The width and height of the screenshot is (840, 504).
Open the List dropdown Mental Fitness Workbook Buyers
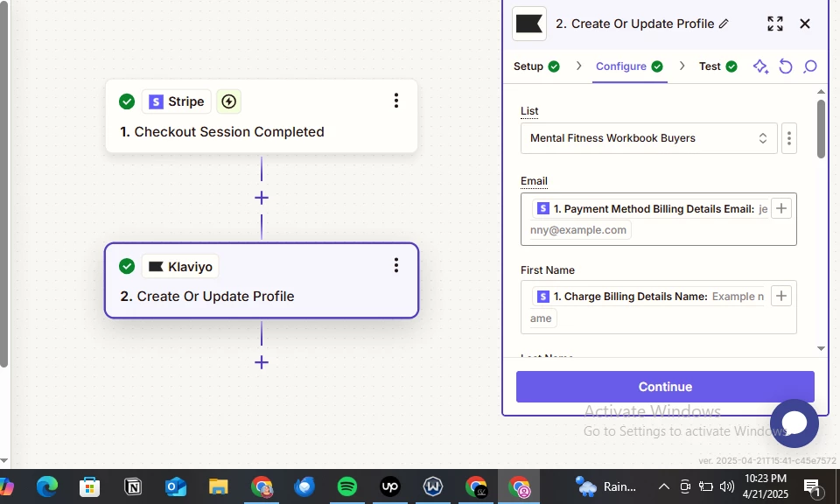pyautogui.click(x=648, y=138)
